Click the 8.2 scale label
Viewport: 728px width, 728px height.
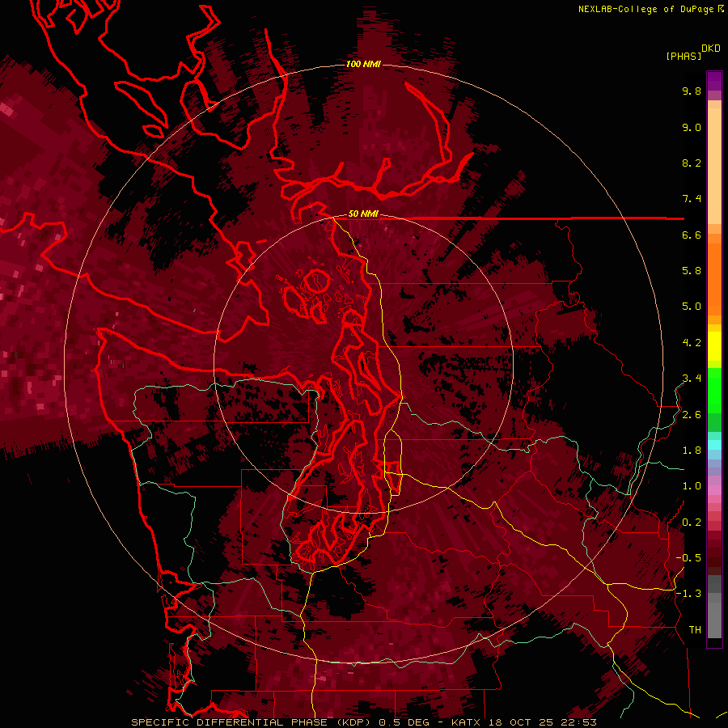(692, 163)
